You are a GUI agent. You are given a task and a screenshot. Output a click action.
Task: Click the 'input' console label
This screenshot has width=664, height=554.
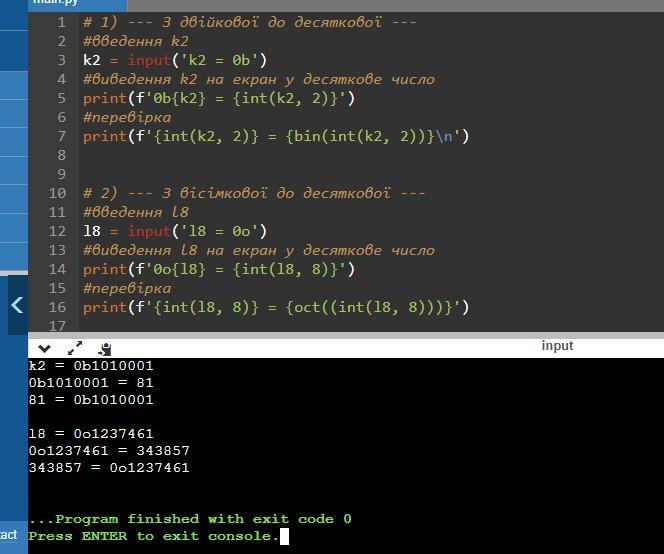point(557,346)
